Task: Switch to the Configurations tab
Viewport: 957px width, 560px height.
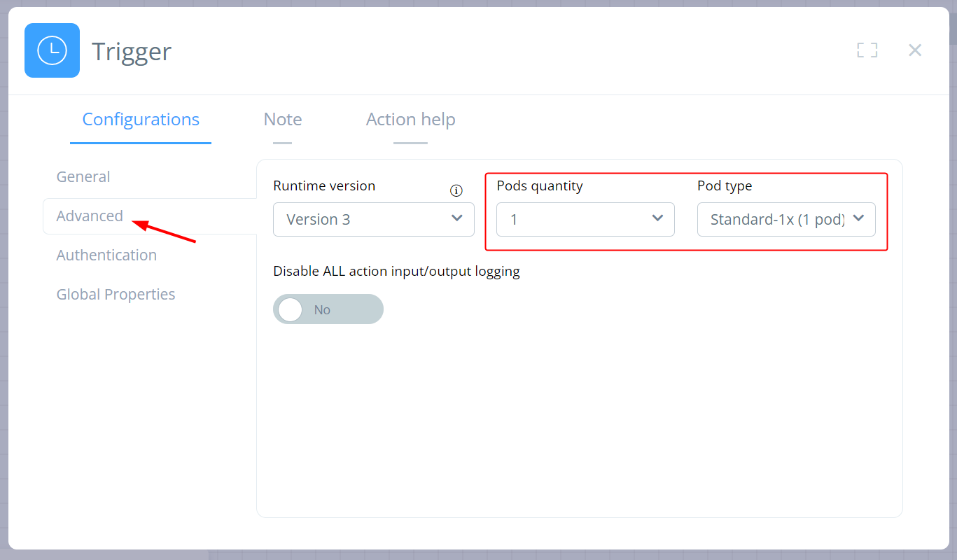Action: click(141, 120)
